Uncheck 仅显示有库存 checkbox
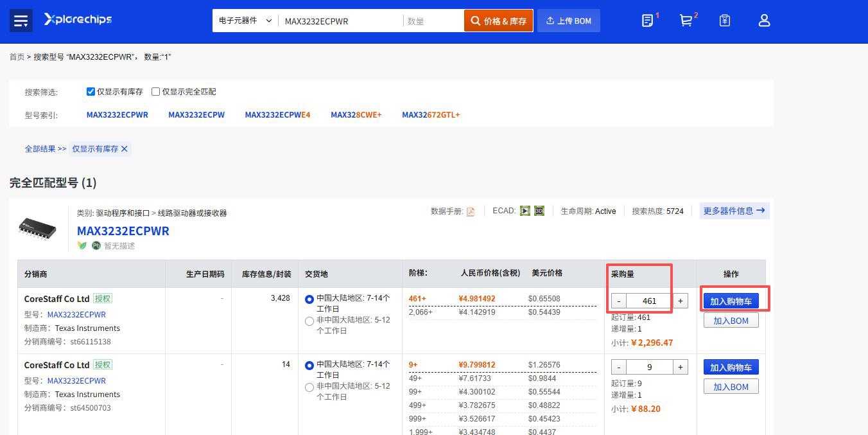 91,91
